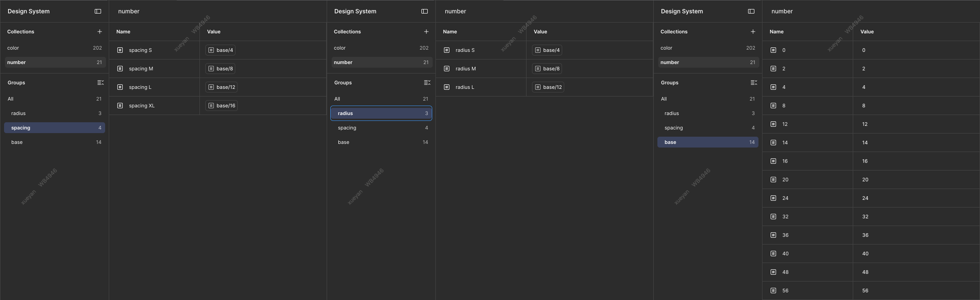Viewport: 980px width, 300px height.
Task: Toggle sidebar icon in panel listing base numbers
Action: (751, 11)
